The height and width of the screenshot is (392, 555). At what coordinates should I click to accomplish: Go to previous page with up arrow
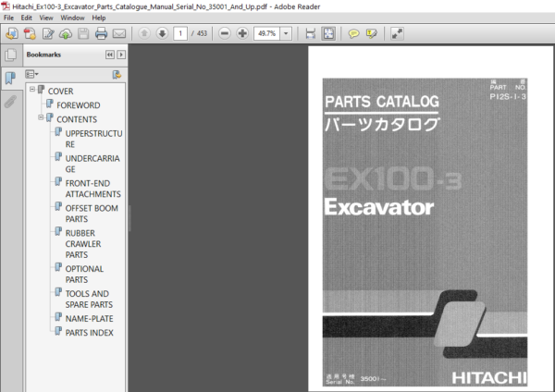tap(144, 33)
